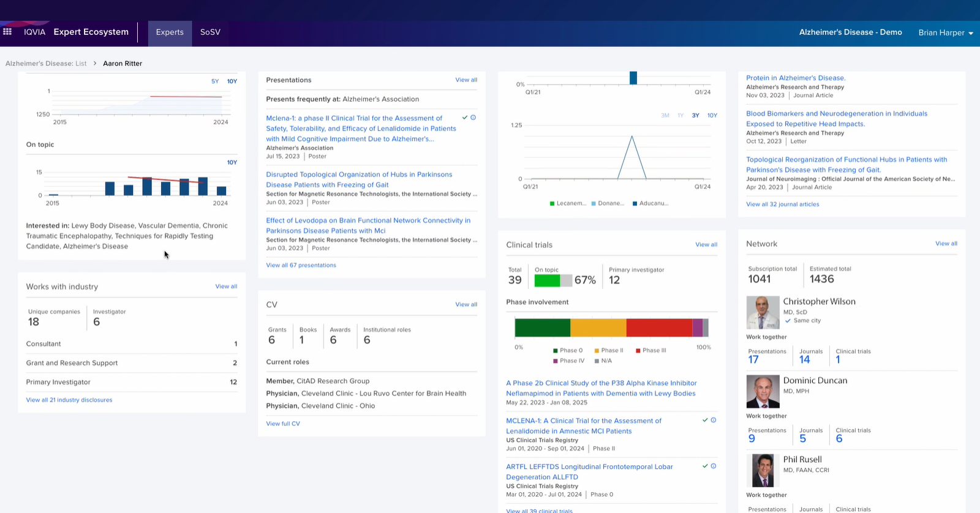Toggle Donanemab legend item
Viewport: 980px width, 513px height.
(608, 203)
